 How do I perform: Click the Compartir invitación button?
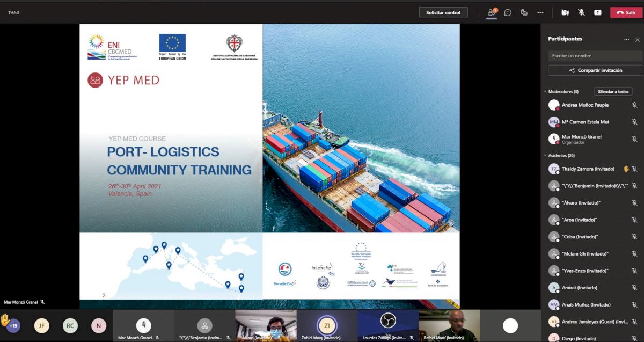[595, 70]
